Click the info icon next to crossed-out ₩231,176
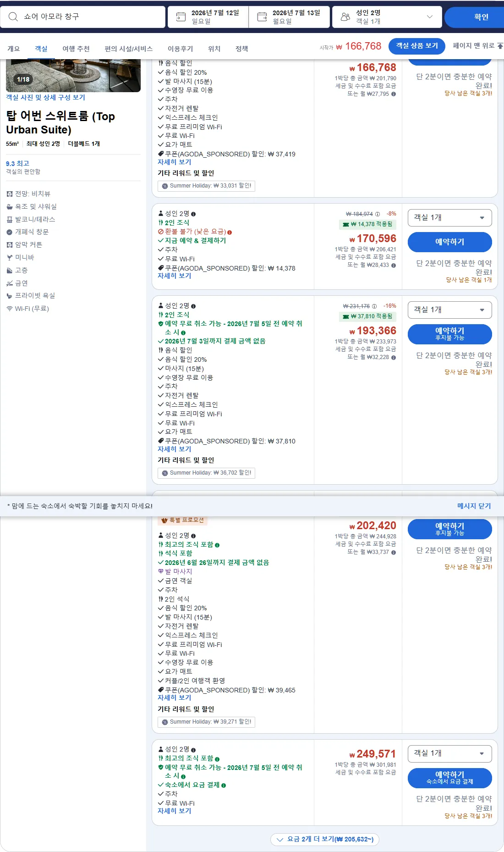The image size is (504, 852). click(374, 306)
